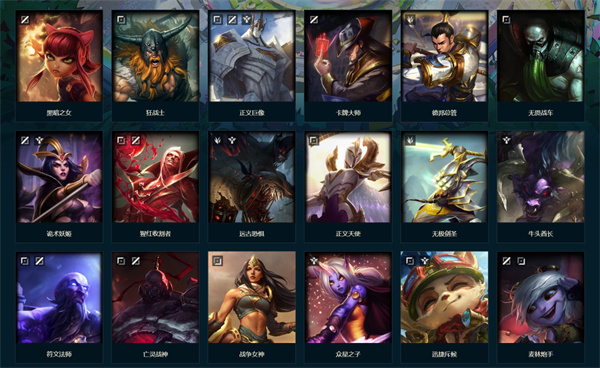Click the slash icon on 符文法师 card
The height and width of the screenshot is (368, 600).
click(x=39, y=261)
